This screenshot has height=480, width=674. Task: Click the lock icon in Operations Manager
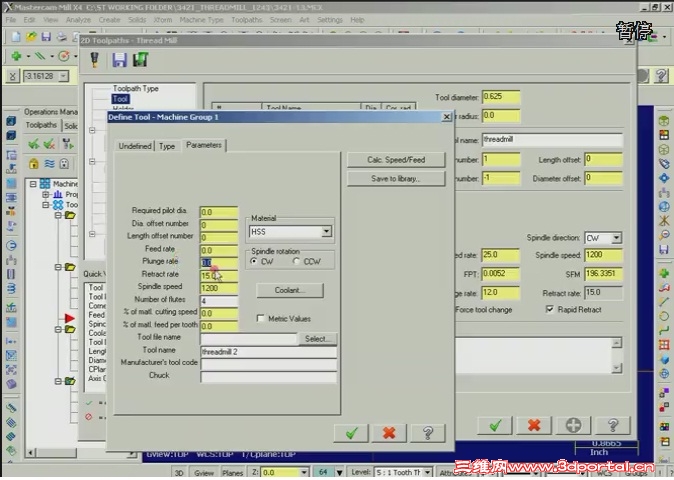(x=34, y=163)
